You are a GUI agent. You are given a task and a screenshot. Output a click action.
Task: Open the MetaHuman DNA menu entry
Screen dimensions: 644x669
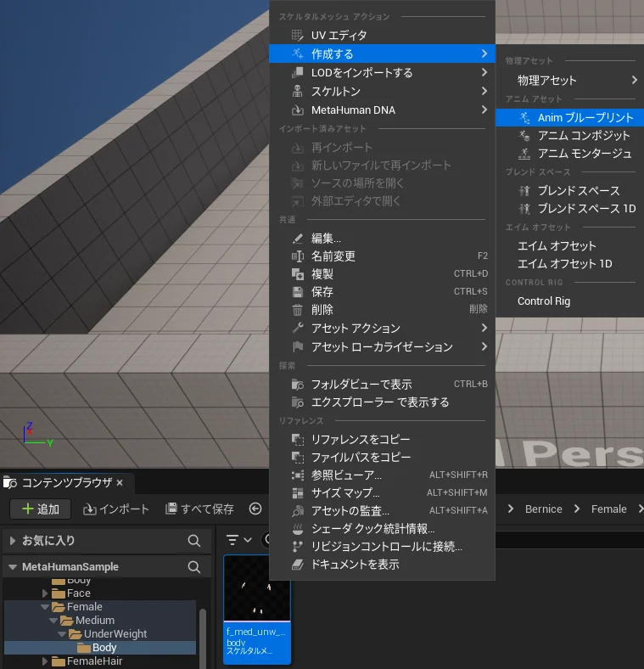pyautogui.click(x=382, y=110)
